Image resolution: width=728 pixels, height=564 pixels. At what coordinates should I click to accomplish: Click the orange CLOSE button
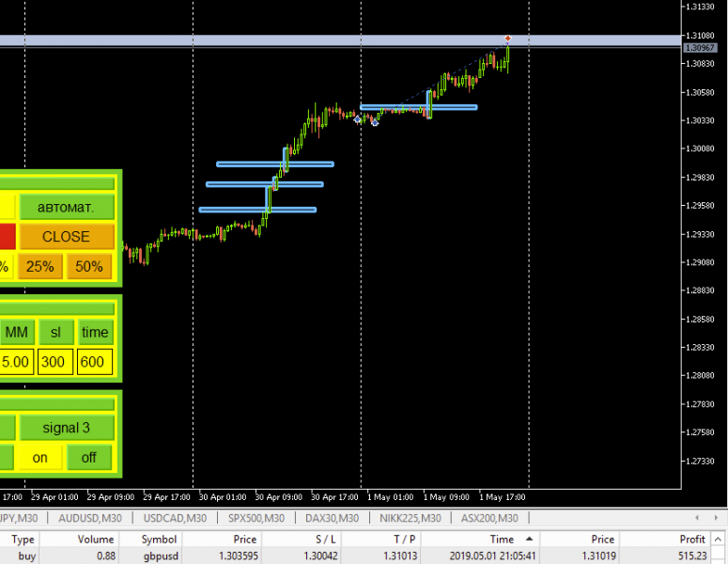pyautogui.click(x=67, y=237)
